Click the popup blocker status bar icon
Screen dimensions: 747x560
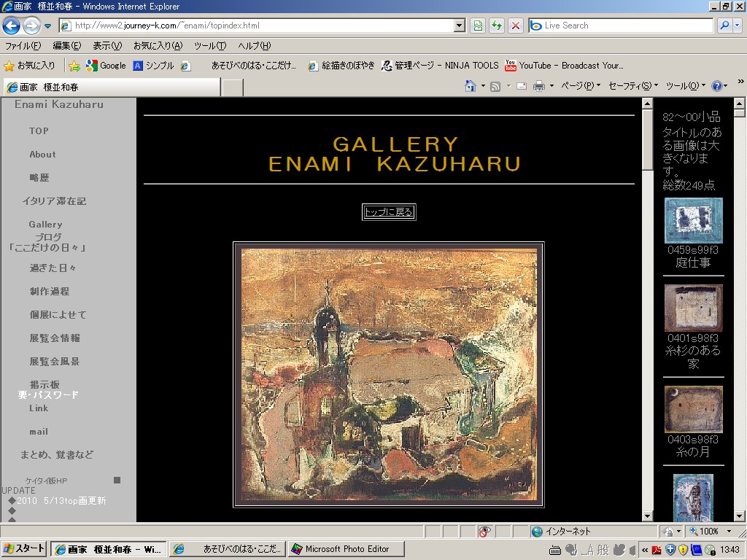click(x=484, y=532)
